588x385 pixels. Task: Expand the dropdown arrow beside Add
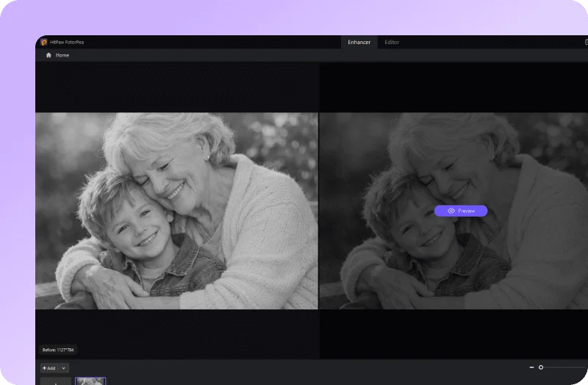[64, 368]
